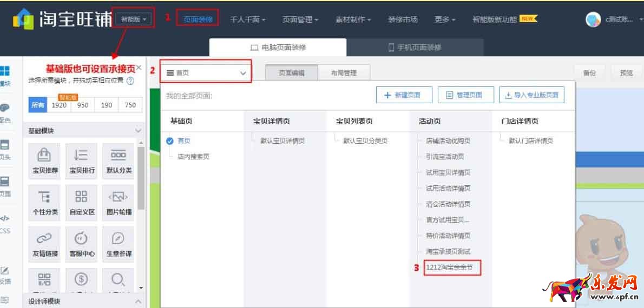Click the help question mark icon
The width and height of the screenshot is (644, 308).
(130, 81)
